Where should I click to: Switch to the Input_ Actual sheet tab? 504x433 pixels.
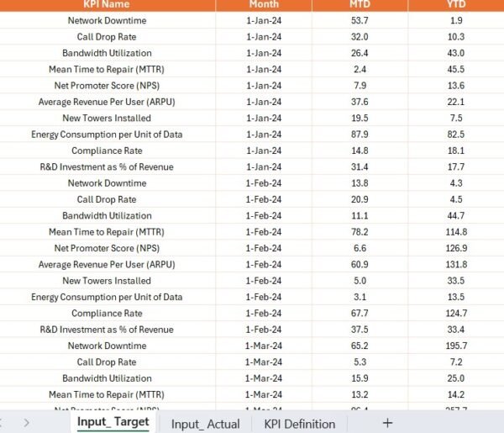click(205, 424)
